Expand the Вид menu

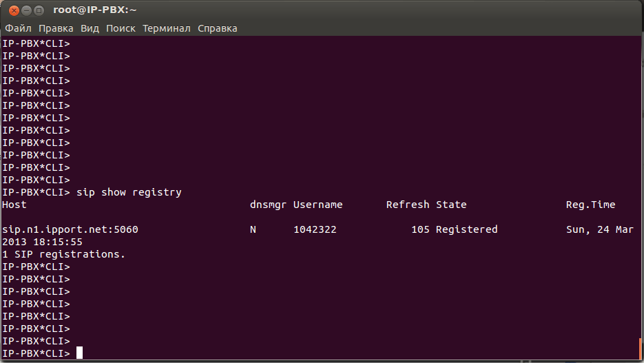click(x=90, y=28)
